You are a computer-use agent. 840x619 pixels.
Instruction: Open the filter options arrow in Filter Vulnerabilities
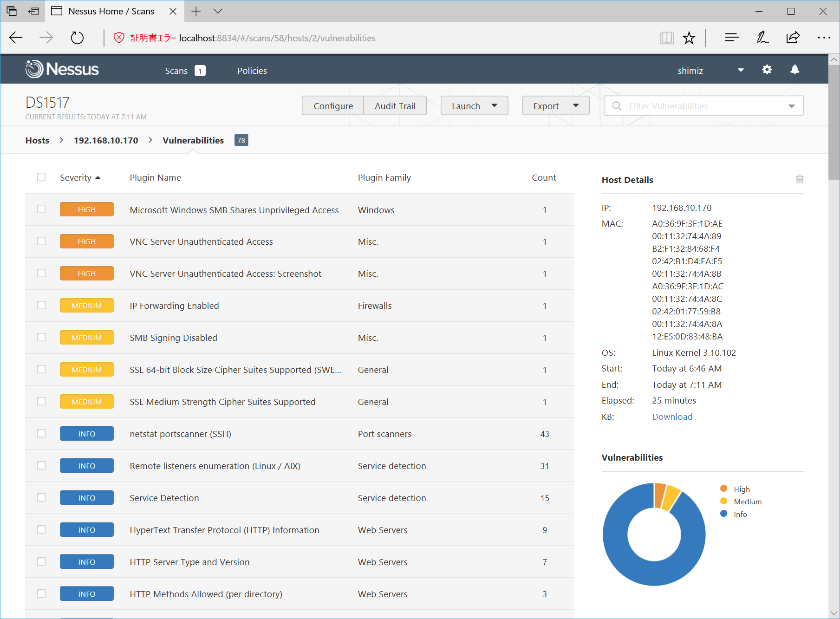[x=792, y=106]
